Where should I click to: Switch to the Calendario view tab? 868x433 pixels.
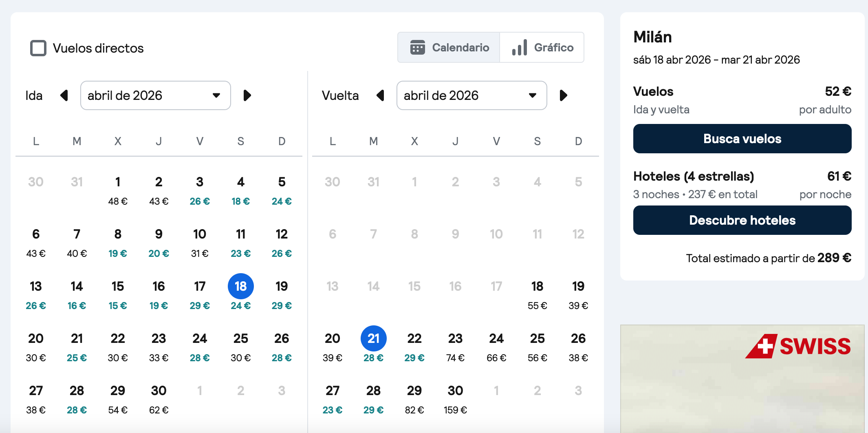pos(449,48)
